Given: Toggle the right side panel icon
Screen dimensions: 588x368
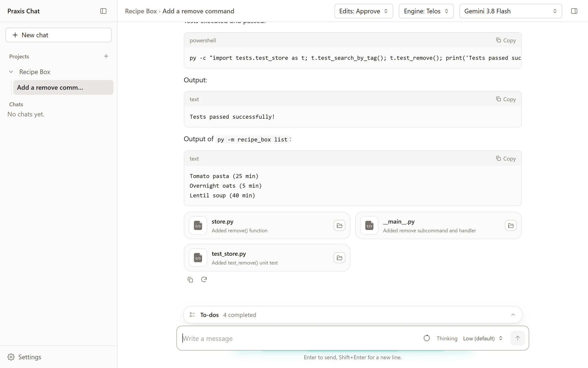Looking at the screenshot, I should tap(574, 11).
